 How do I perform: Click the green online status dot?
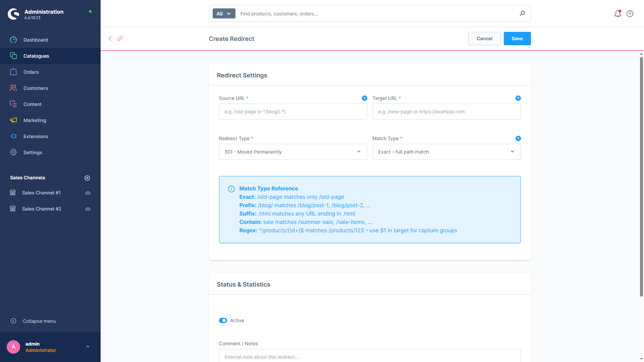[90, 11]
